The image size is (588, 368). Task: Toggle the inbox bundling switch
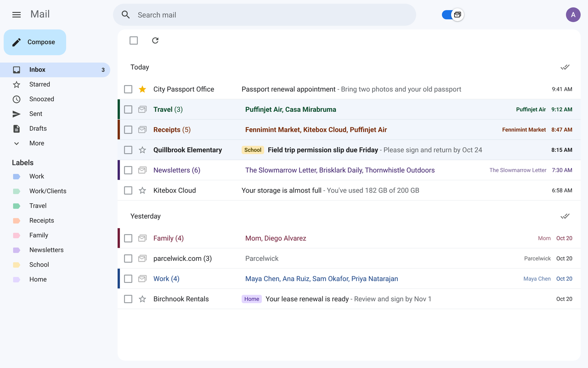(x=453, y=15)
